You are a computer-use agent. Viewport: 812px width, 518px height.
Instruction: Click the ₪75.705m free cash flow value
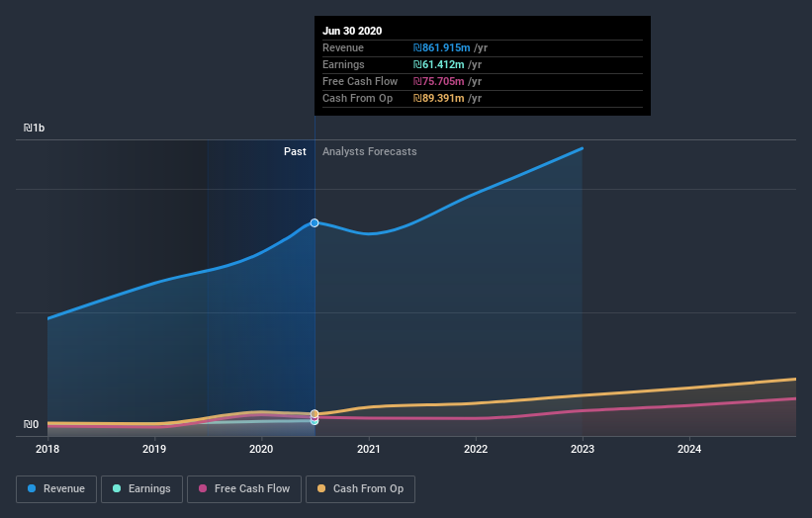tap(438, 81)
